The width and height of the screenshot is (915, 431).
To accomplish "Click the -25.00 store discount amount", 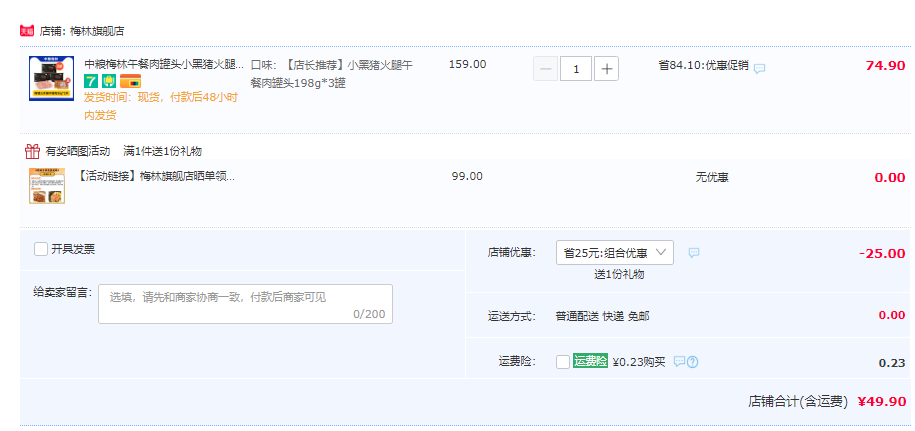I will coord(882,254).
